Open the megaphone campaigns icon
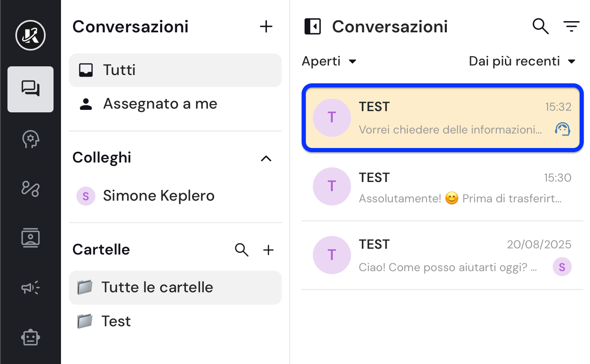The image size is (590, 364). (x=30, y=288)
